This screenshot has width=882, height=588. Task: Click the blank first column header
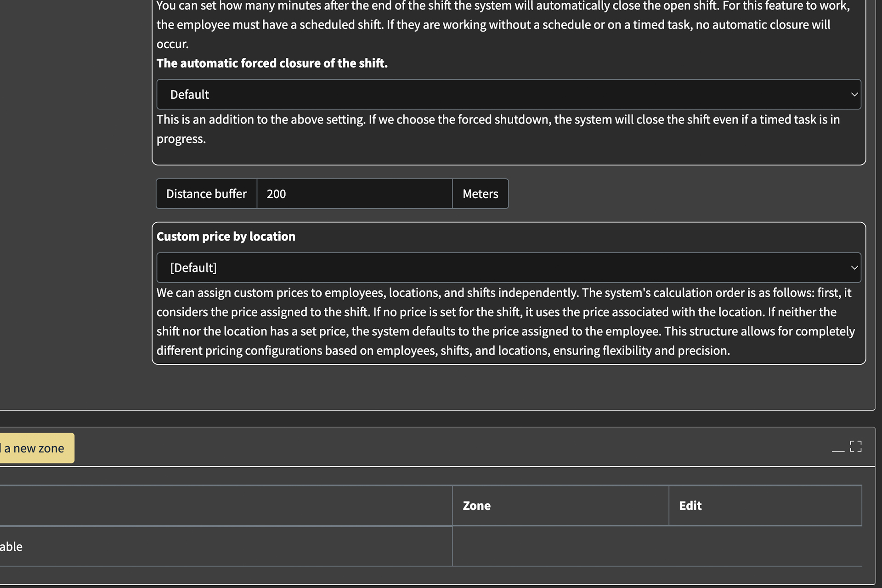tap(226, 506)
